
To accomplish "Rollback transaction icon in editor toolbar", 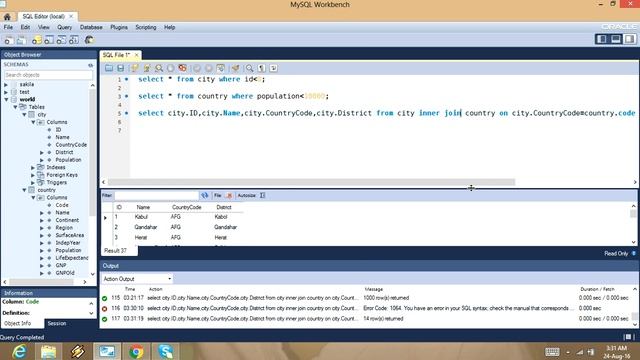I will click(209, 68).
